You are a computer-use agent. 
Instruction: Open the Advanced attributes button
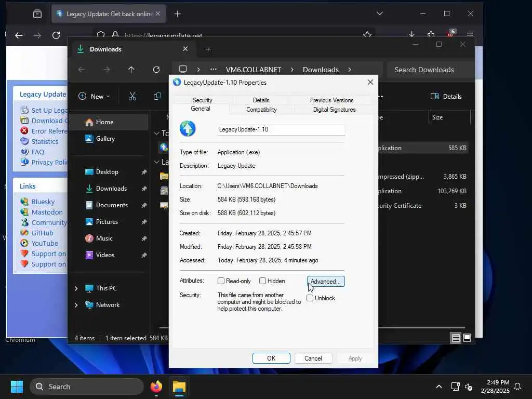point(326,281)
